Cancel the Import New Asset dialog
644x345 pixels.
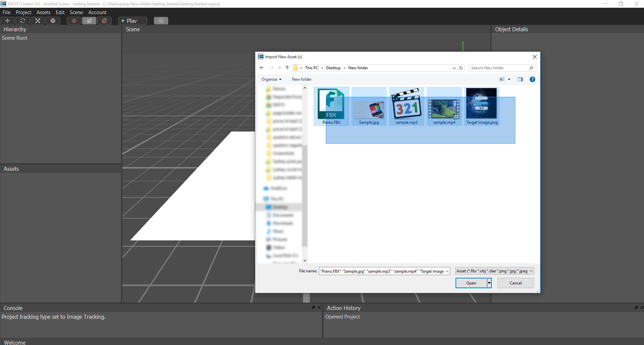click(516, 283)
